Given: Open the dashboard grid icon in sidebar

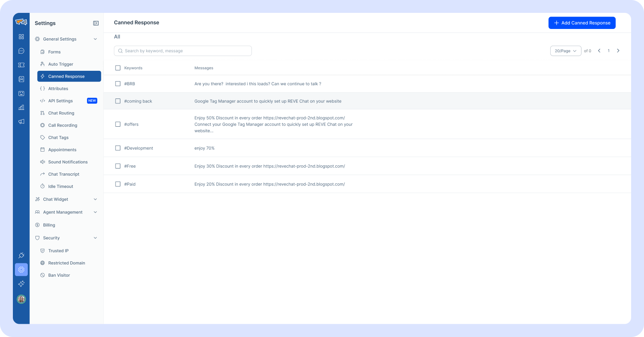Looking at the screenshot, I should [21, 37].
